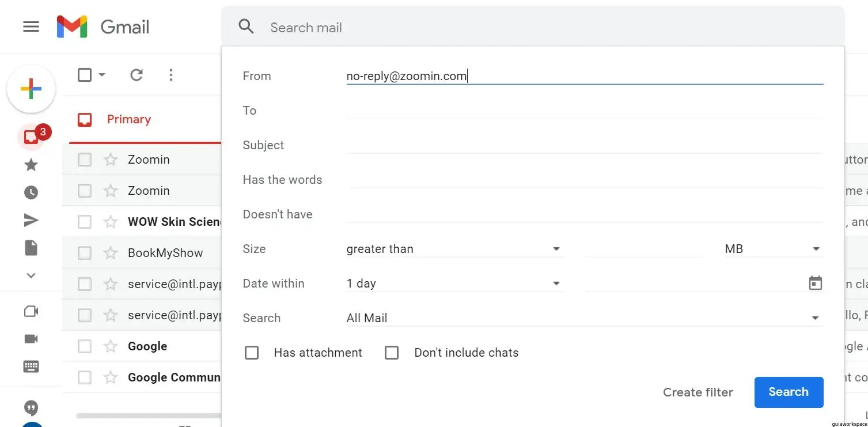Open the Inbox icon with badge 3

pos(31,138)
